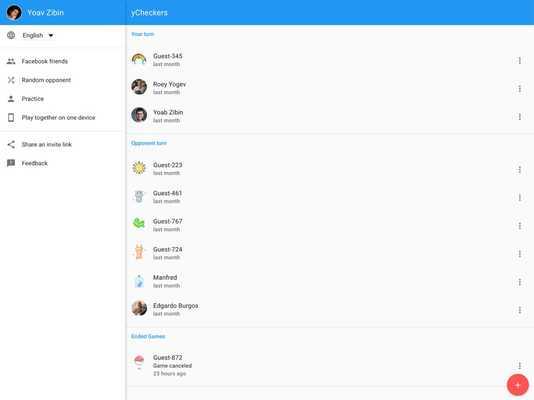Click the Feedback chat icon
Screen dimensions: 534x400
click(11, 163)
